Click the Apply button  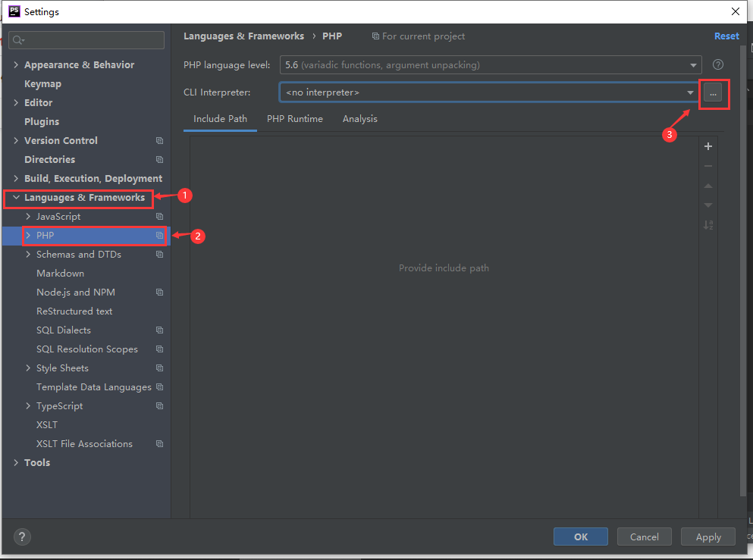(x=708, y=537)
